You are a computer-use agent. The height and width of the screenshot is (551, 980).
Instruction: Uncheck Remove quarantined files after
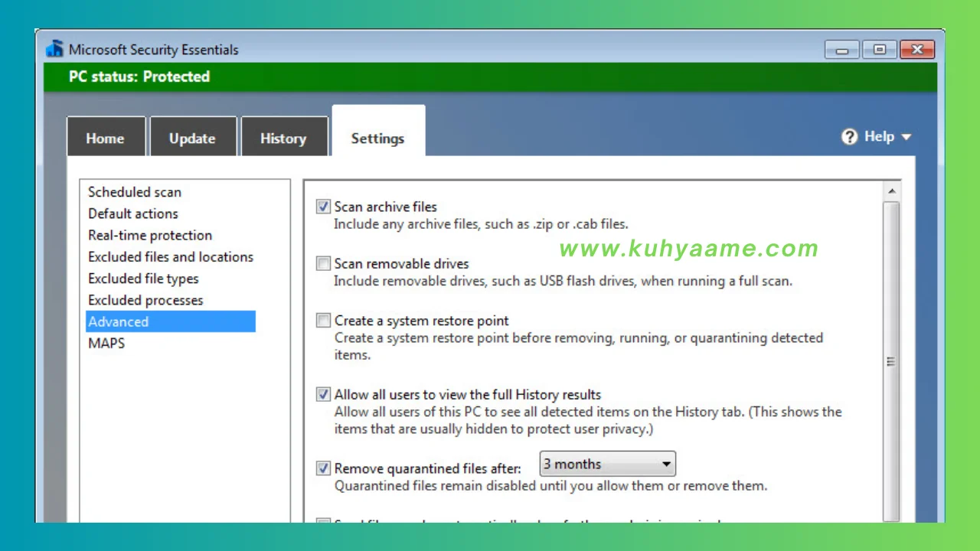(323, 468)
